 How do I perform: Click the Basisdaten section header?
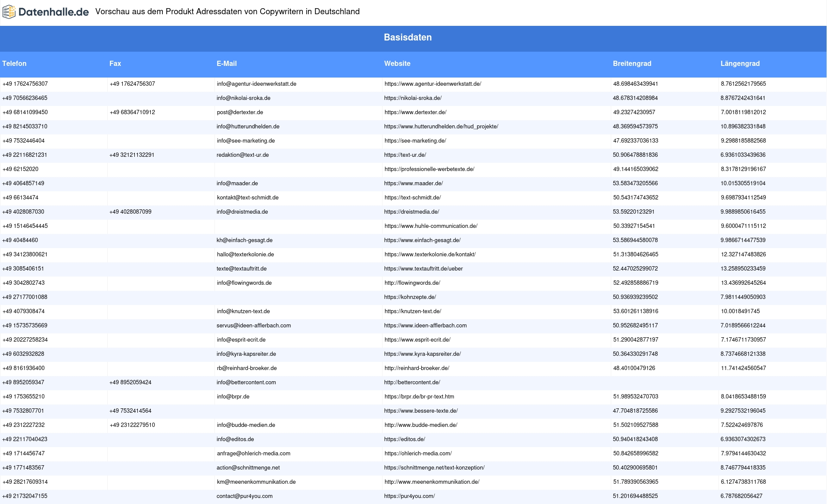(x=408, y=37)
